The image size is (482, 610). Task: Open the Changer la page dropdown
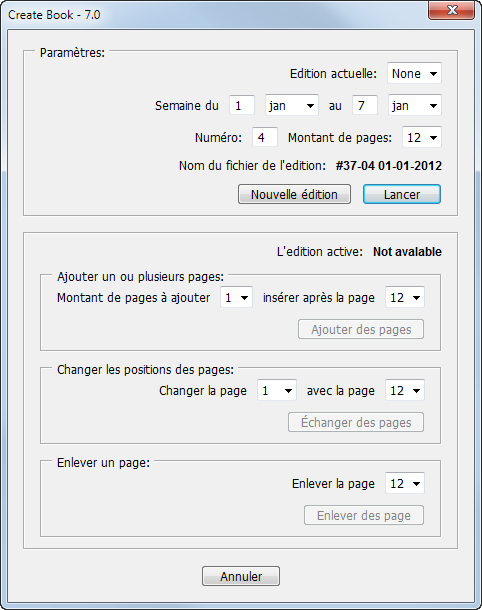tap(277, 391)
